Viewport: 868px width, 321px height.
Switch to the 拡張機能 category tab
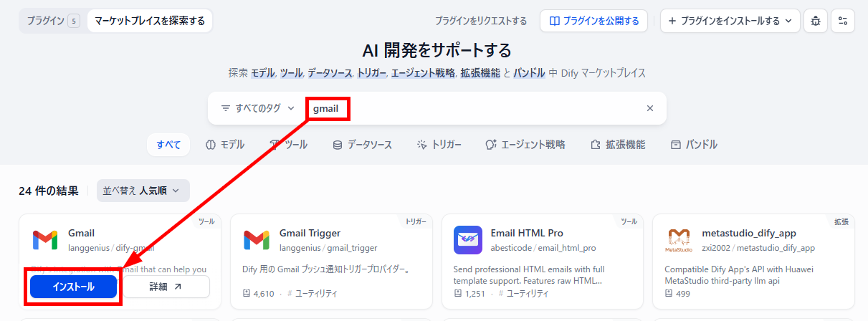[618, 145]
